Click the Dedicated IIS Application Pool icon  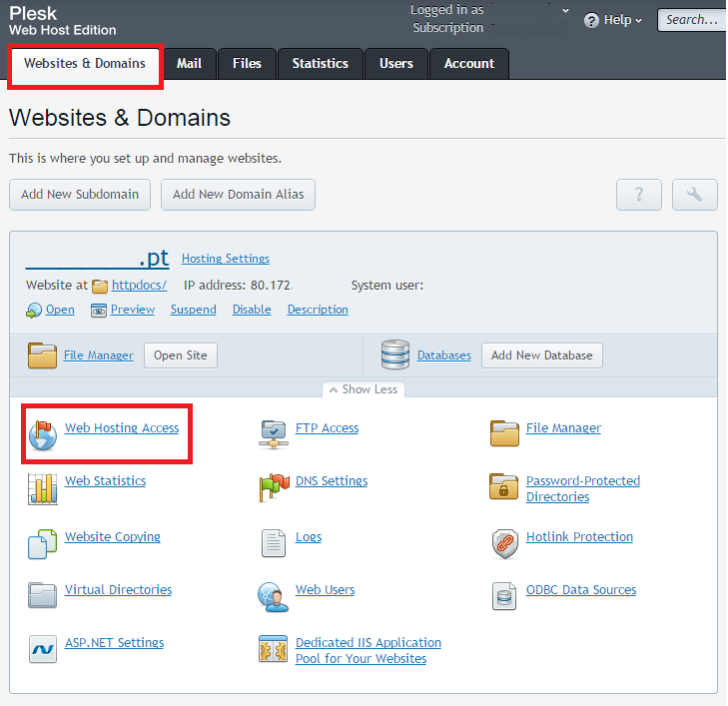click(273, 649)
